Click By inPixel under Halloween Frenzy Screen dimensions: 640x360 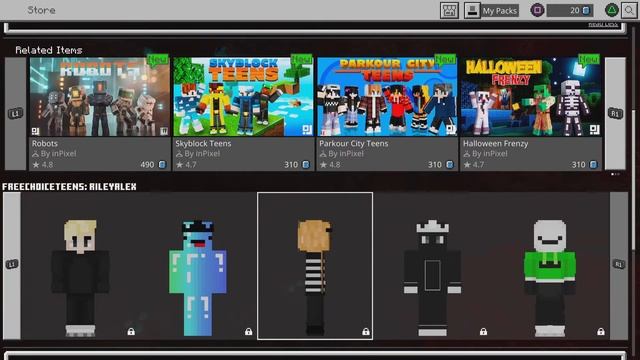click(x=485, y=154)
